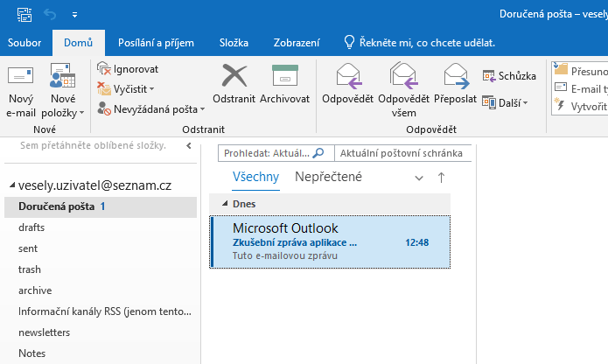Select the E-mail týmu quick step
This screenshot has height=364, width=608.
(x=580, y=88)
